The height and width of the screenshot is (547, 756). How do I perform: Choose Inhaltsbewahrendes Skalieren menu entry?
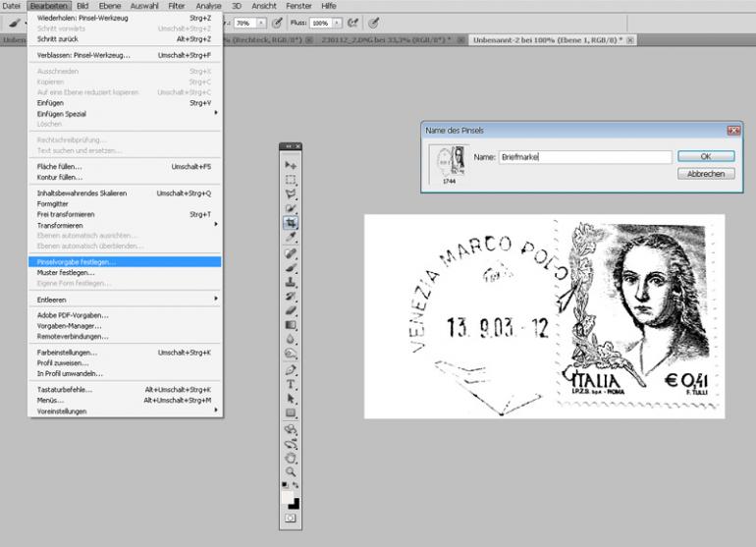(x=126, y=192)
